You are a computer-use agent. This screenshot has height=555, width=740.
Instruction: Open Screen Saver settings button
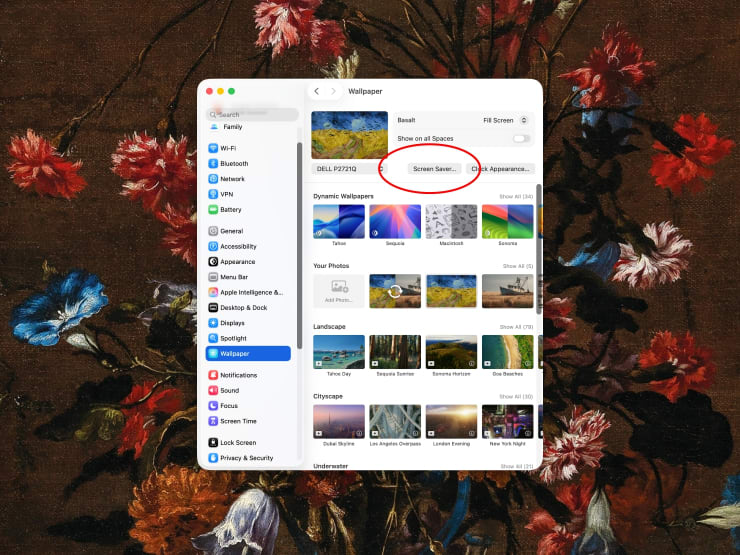[x=434, y=168]
